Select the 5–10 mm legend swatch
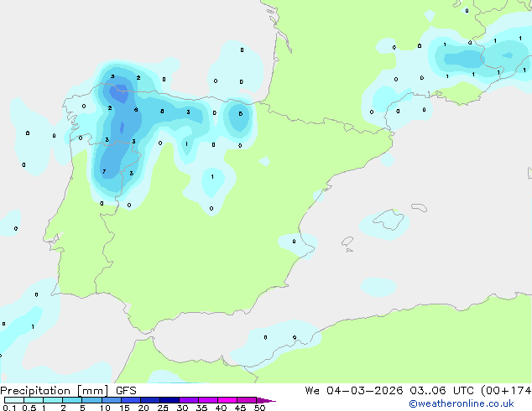532x411 pixels. [x=91, y=400]
